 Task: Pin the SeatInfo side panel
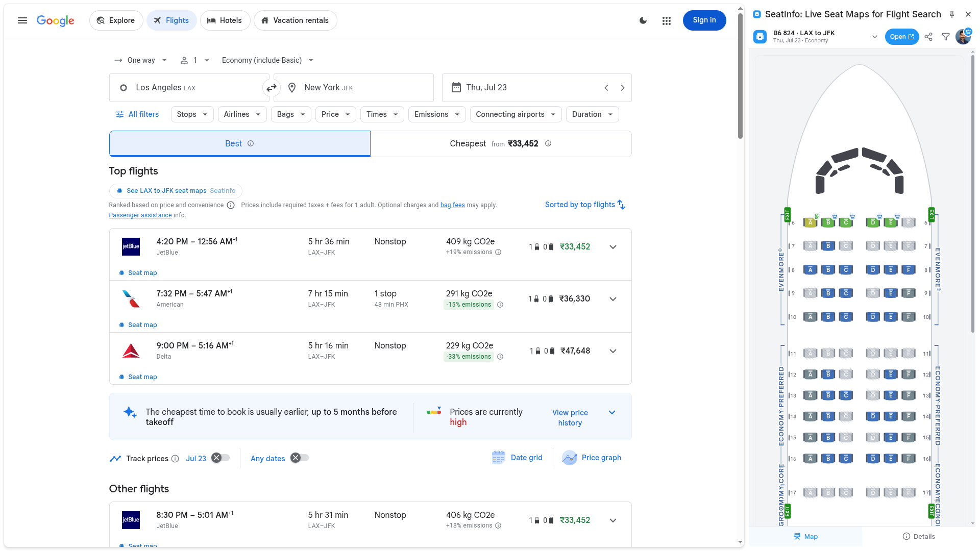[952, 14]
